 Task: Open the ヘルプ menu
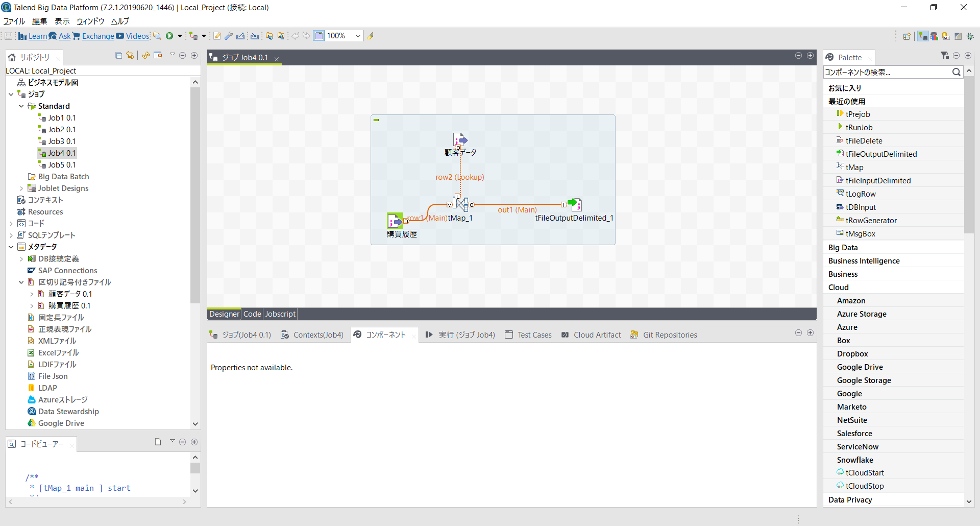[120, 21]
